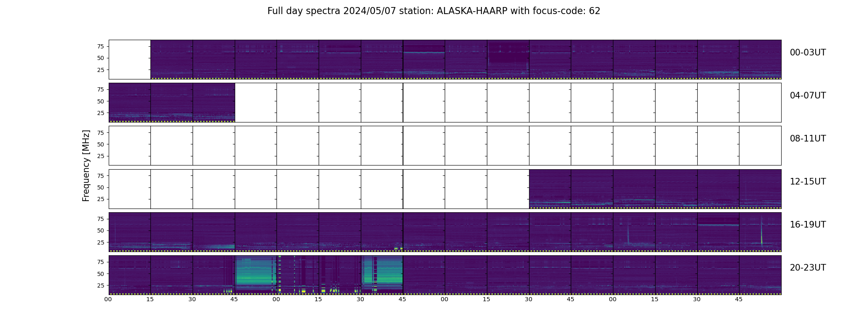Open the first data panel in the 12-15UT row
This screenshot has width=868, height=331.
click(550, 189)
